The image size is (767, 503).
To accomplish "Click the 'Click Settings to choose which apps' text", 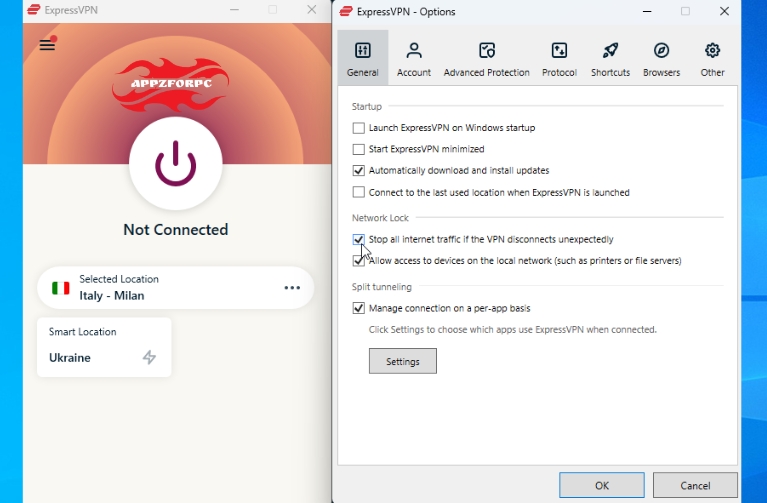I will [513, 330].
